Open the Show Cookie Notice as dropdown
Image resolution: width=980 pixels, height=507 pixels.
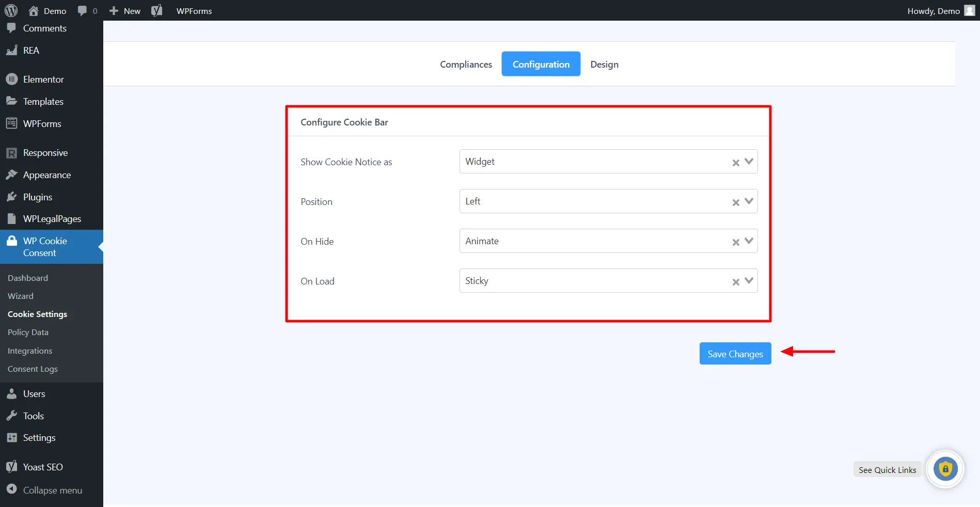(x=594, y=161)
